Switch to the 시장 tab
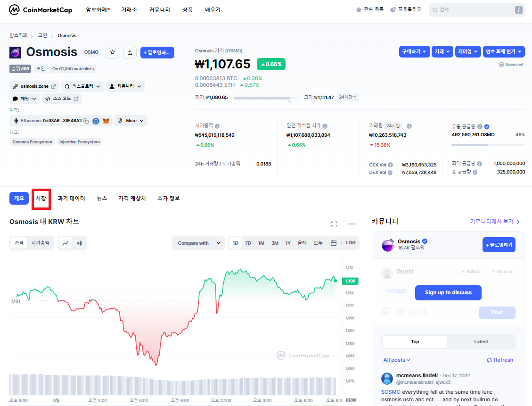 41,199
